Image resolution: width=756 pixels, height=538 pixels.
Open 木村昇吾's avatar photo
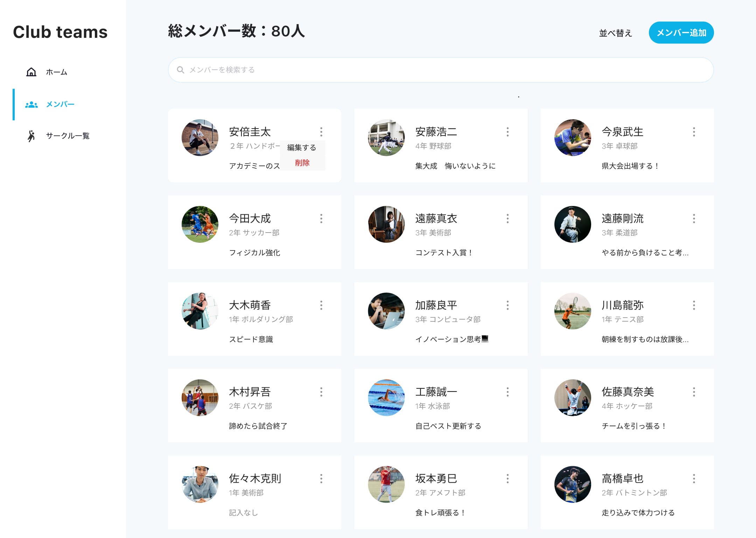click(199, 398)
